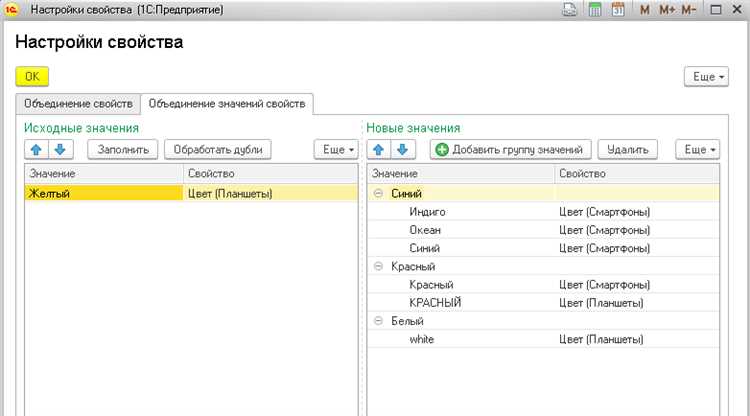Select the Красный group row
This screenshot has width=750, height=416.
543,266
